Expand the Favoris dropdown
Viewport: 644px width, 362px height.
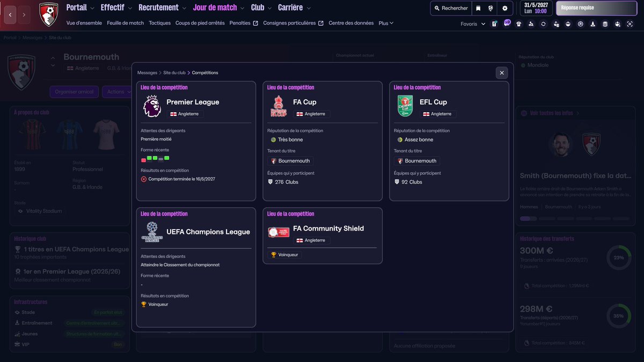tap(473, 24)
